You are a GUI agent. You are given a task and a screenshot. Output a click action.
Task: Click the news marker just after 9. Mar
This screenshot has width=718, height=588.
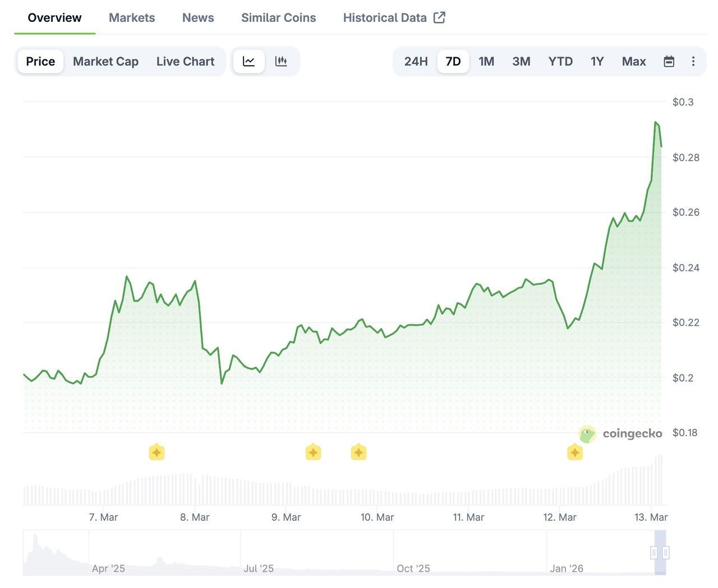pyautogui.click(x=313, y=452)
